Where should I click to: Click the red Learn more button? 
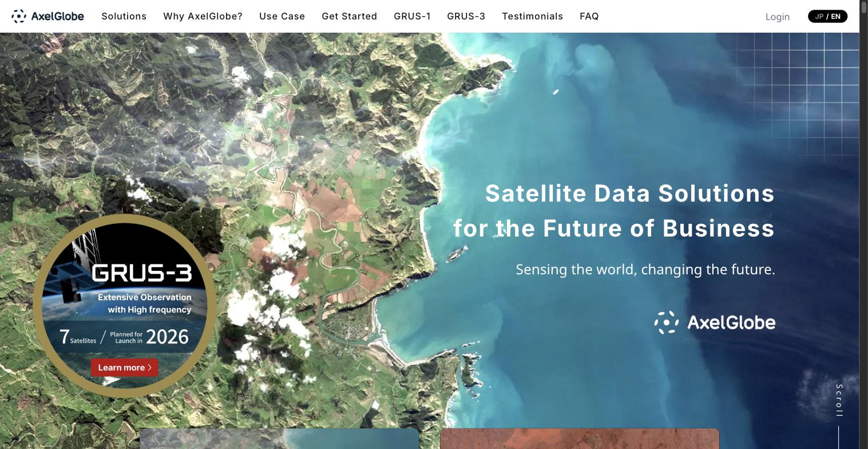coord(125,368)
